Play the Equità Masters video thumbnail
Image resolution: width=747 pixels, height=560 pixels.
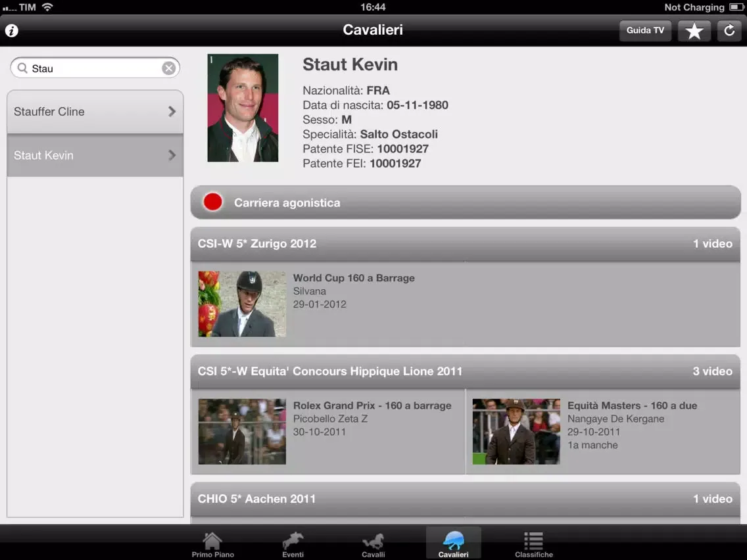click(516, 431)
